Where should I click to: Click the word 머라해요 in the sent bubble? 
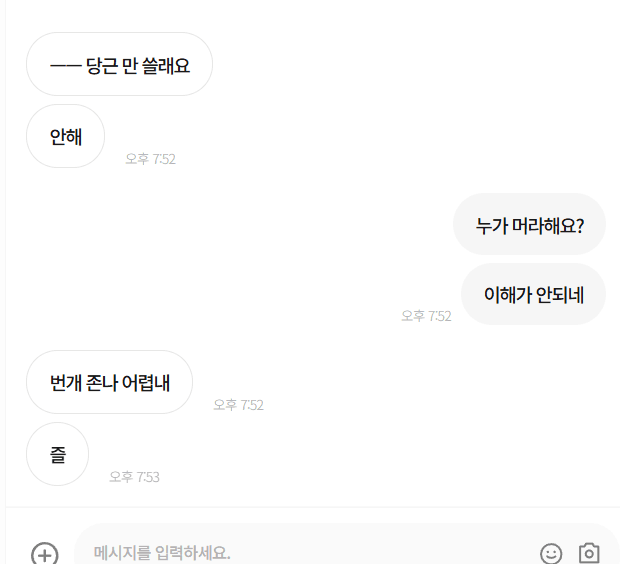pyautogui.click(x=544, y=226)
